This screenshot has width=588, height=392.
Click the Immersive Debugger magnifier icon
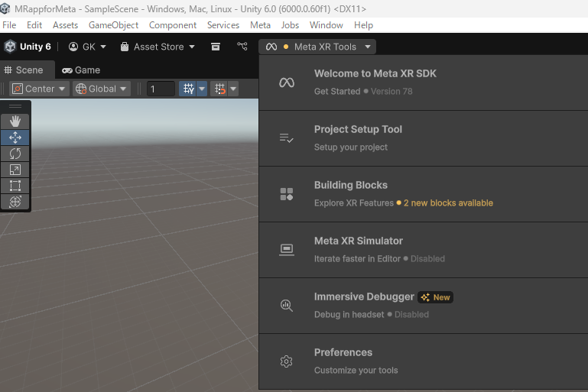click(287, 306)
